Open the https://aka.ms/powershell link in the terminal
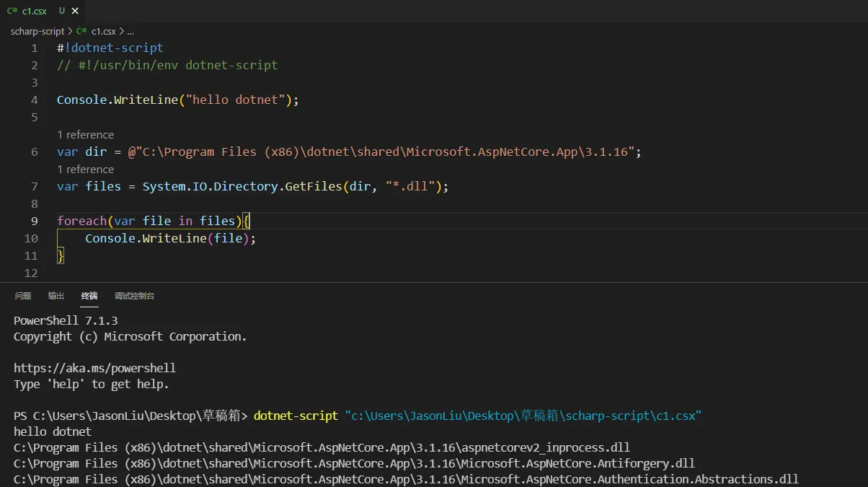The height and width of the screenshot is (487, 868). point(94,367)
